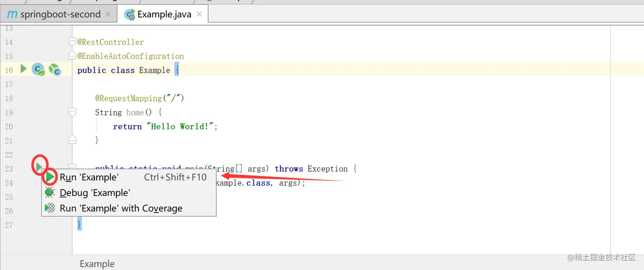Click the class icon on Example.java tab

(129, 14)
